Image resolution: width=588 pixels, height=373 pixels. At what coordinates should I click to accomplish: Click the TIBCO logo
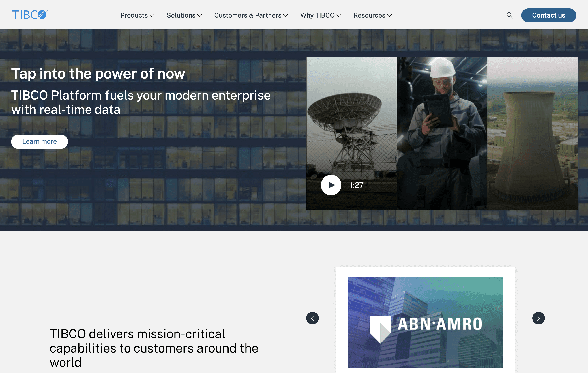pyautogui.click(x=30, y=15)
